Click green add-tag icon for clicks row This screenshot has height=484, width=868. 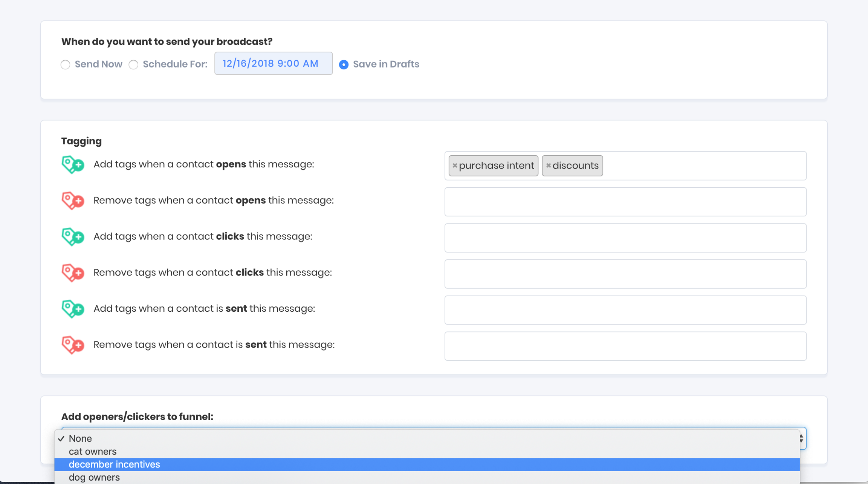point(73,237)
